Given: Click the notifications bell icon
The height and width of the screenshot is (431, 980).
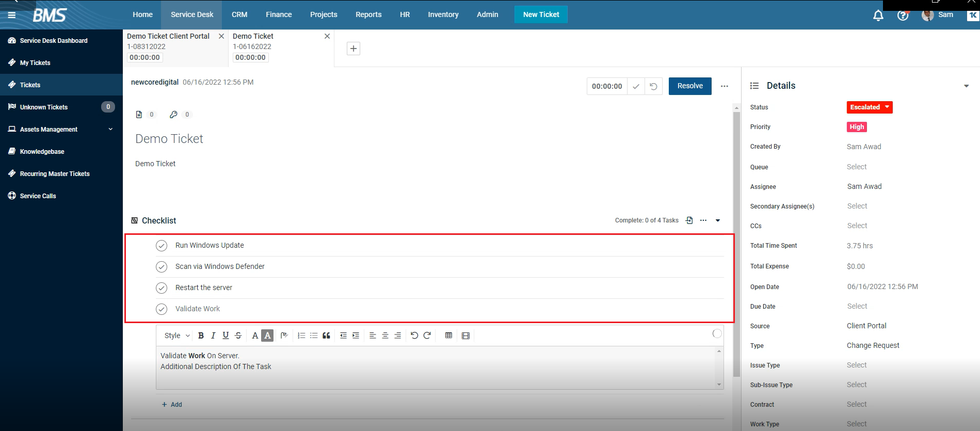Looking at the screenshot, I should pos(878,15).
